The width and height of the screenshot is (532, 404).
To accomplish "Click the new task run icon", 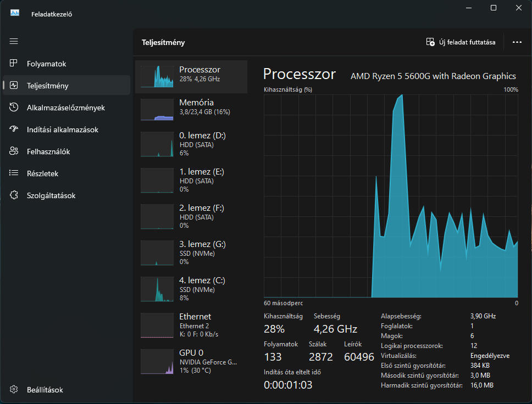I will pyautogui.click(x=430, y=42).
